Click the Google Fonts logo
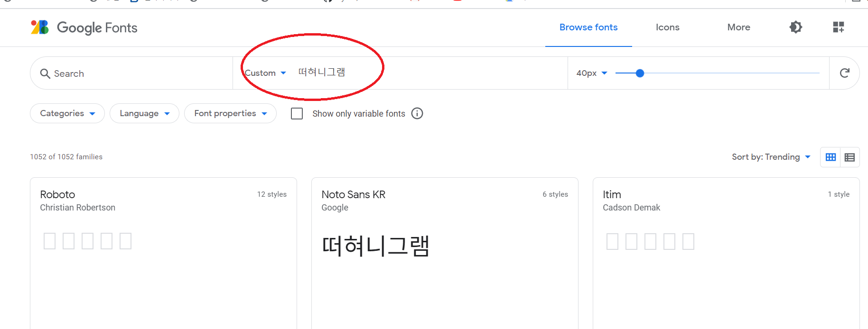 (40, 27)
